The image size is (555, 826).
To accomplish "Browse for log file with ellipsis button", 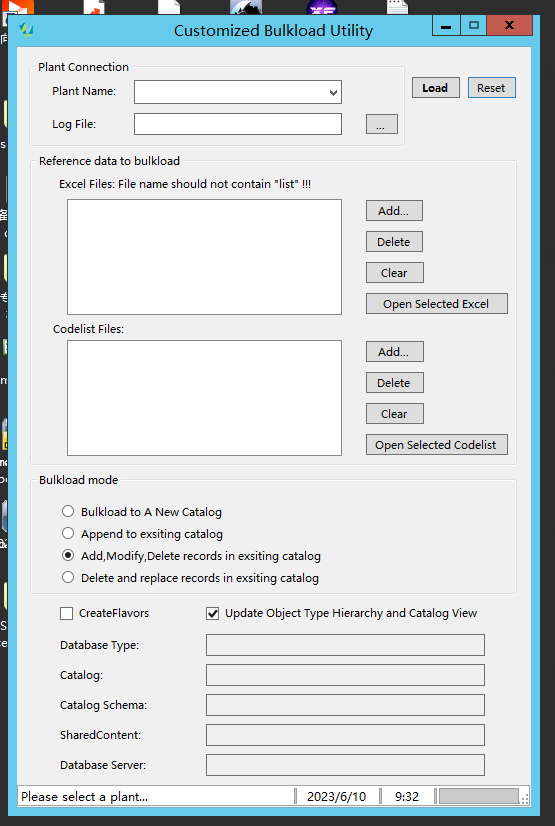I will [x=382, y=124].
